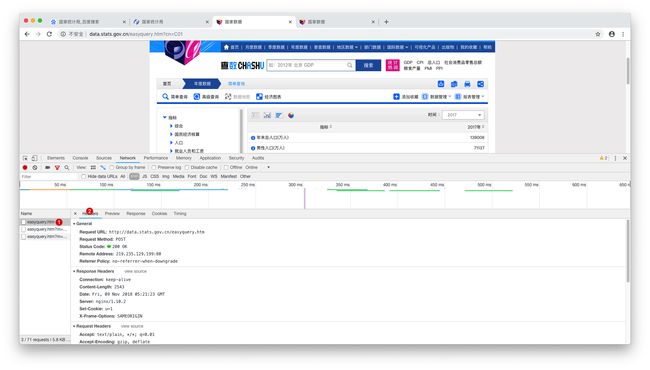Activate the inspect element picker
Screen dimensions: 650x370
(25, 158)
